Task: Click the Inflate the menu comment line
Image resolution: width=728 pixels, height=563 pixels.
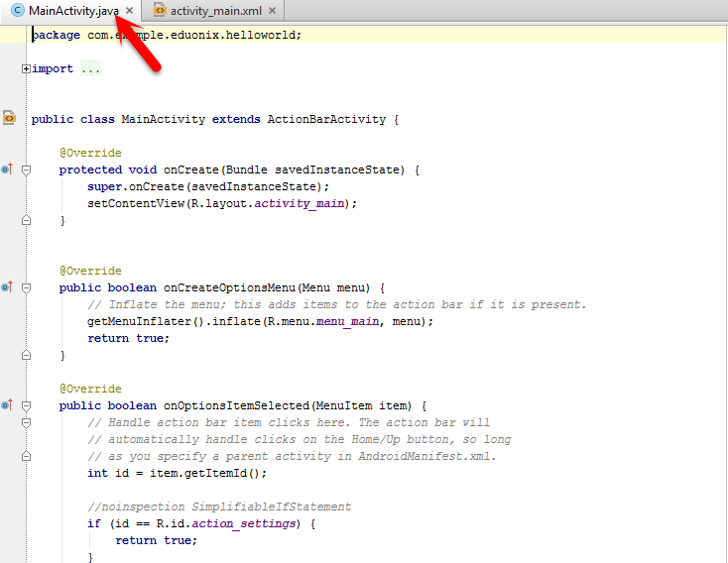Action: (x=337, y=304)
